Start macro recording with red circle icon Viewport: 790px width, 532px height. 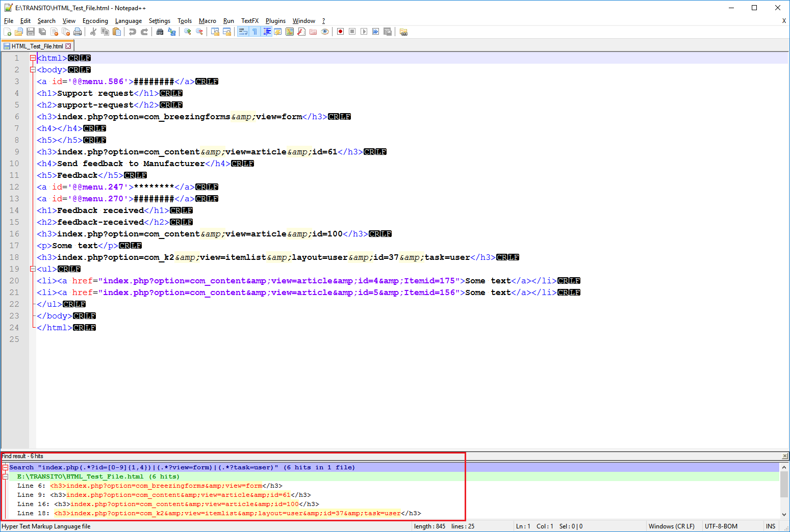[x=341, y=32]
